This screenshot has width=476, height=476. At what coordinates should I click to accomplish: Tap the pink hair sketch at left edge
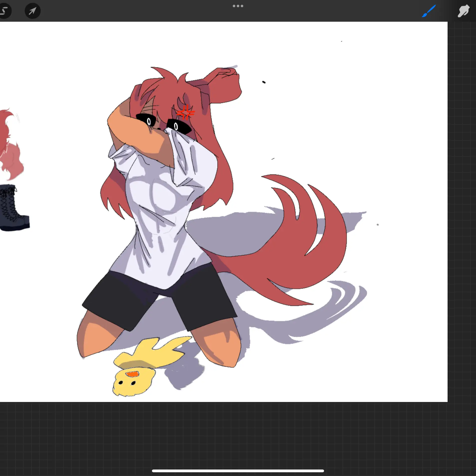coord(10,150)
